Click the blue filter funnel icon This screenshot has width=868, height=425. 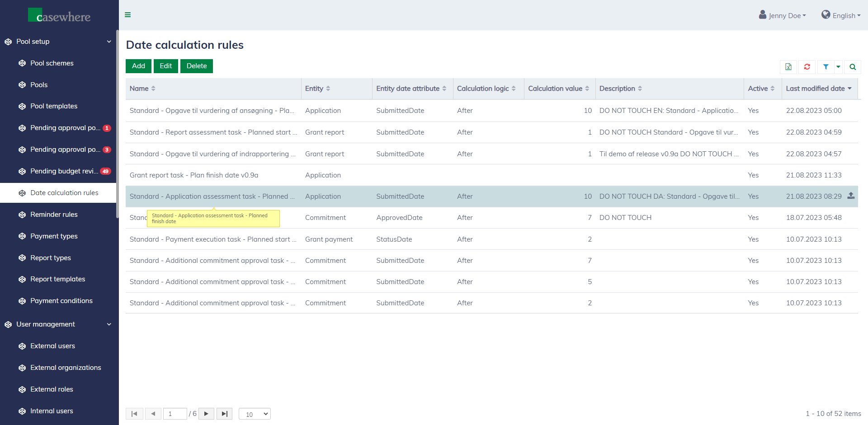pyautogui.click(x=826, y=67)
